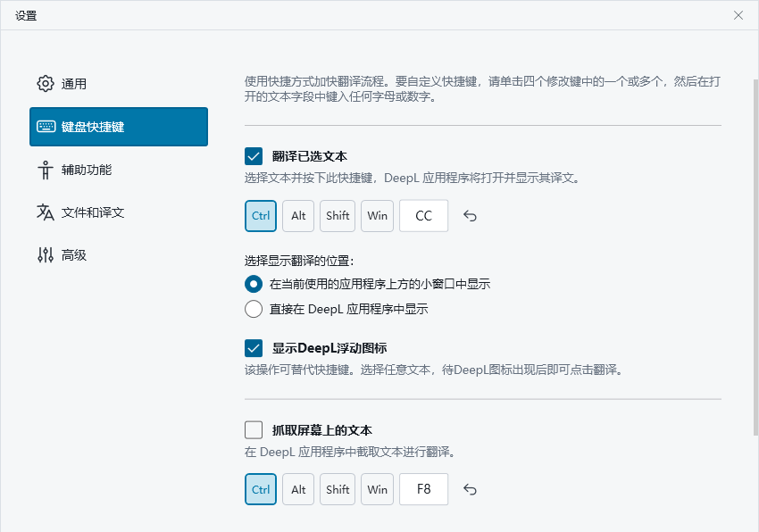
Task: Uncheck 显示DeepL浮动图标
Action: (x=253, y=349)
